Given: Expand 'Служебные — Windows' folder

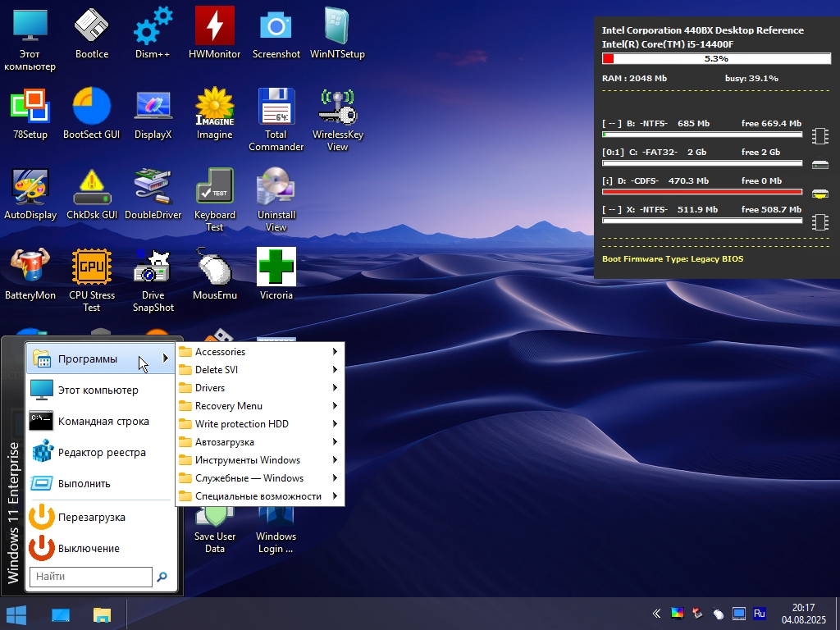Looking at the screenshot, I should coord(260,478).
